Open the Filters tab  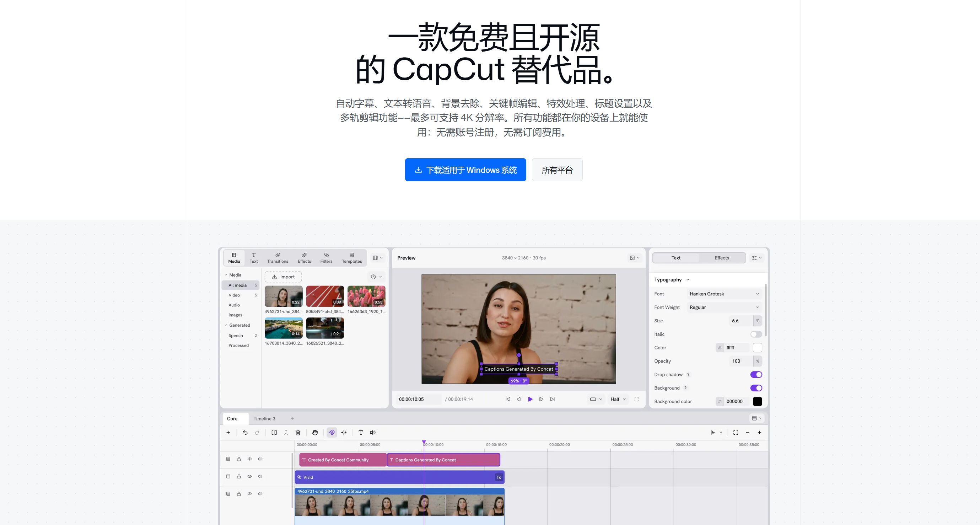click(x=326, y=258)
